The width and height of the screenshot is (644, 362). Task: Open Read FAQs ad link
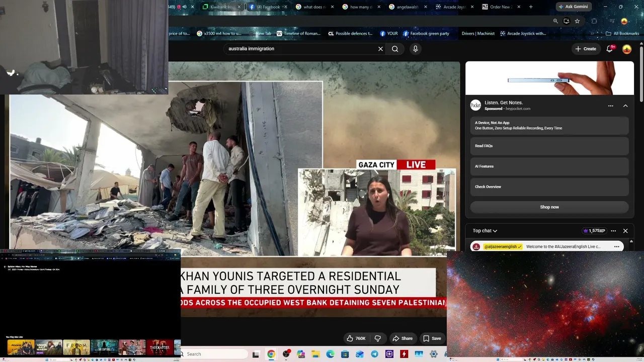(x=549, y=146)
